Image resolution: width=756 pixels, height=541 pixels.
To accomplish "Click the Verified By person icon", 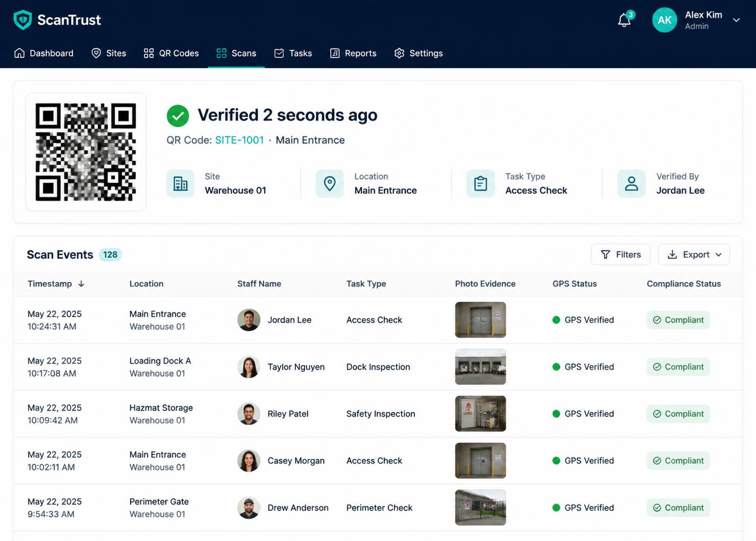I will 631,184.
